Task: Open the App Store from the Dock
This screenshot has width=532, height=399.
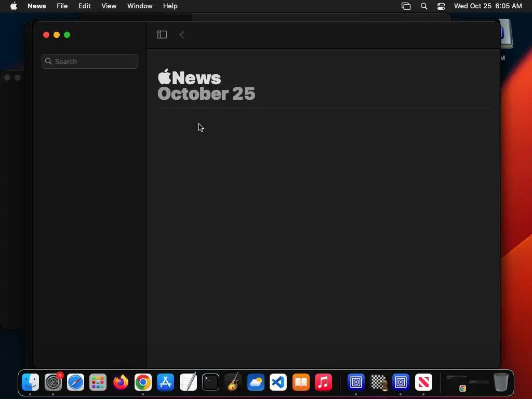Action: coord(166,382)
